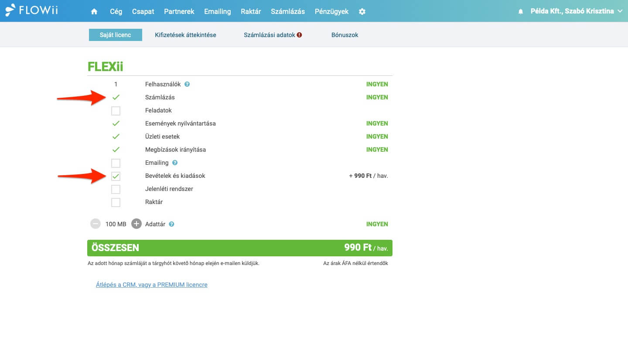
Task: Open the Pénzügyek menu
Action: [x=331, y=12]
